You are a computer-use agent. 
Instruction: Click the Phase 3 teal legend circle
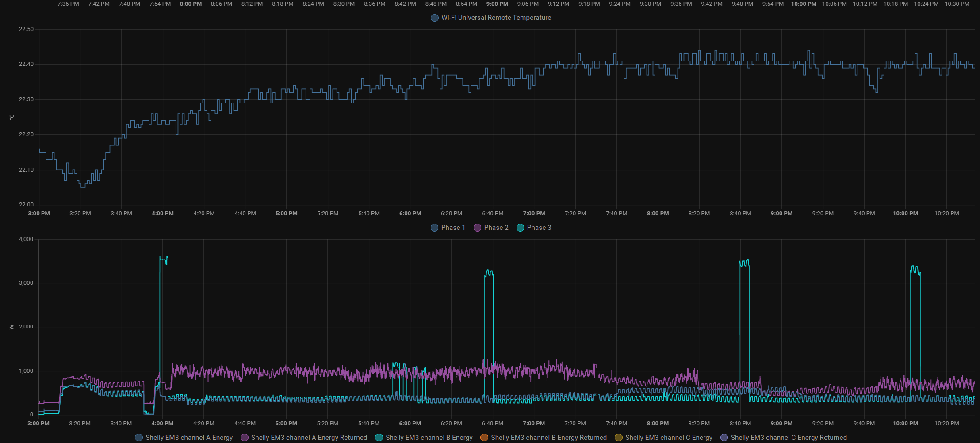pyautogui.click(x=521, y=228)
